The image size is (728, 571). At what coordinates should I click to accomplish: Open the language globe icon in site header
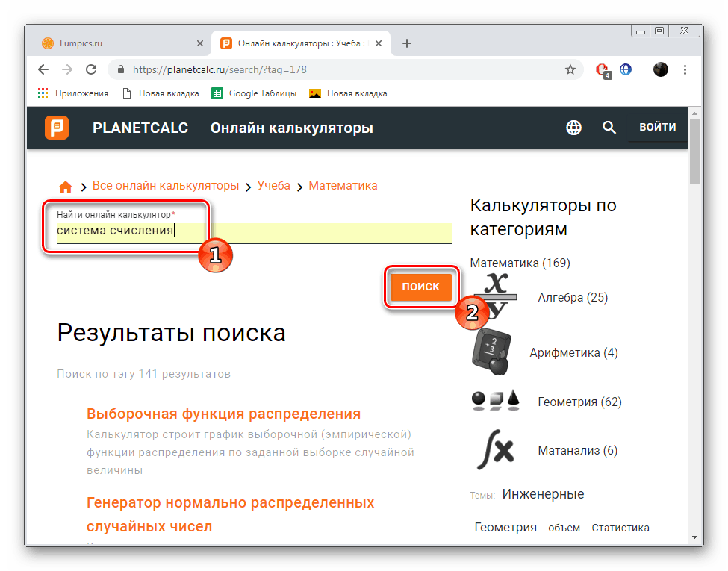pyautogui.click(x=573, y=127)
